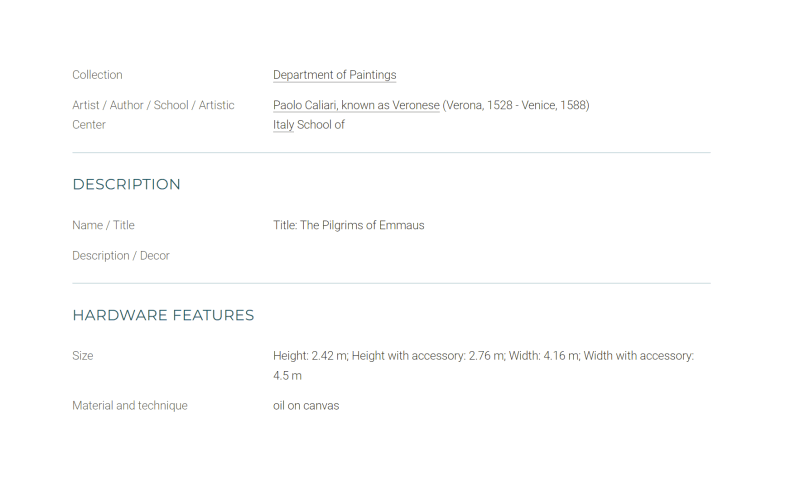Click the Material and technique label
800x477 pixels.
coord(130,406)
